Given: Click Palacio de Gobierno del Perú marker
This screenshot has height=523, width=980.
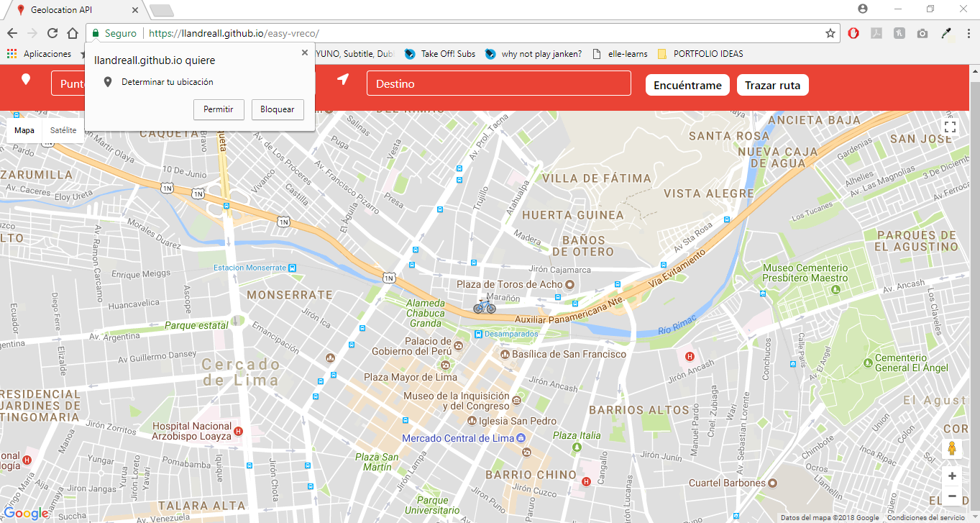Looking at the screenshot, I should tap(459, 347).
